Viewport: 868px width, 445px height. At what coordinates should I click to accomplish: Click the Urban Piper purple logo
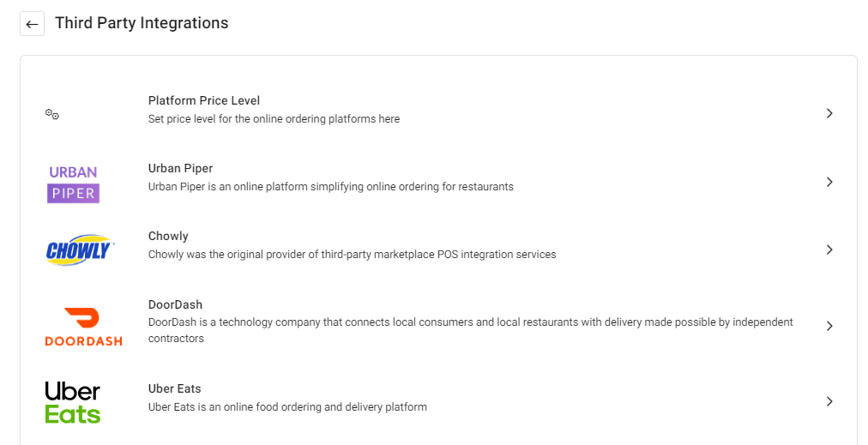pyautogui.click(x=73, y=183)
